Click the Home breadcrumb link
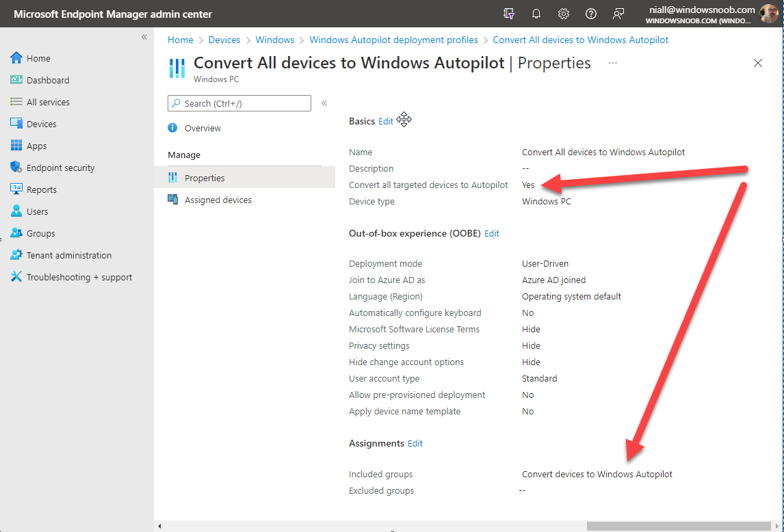The image size is (784, 532). point(181,40)
